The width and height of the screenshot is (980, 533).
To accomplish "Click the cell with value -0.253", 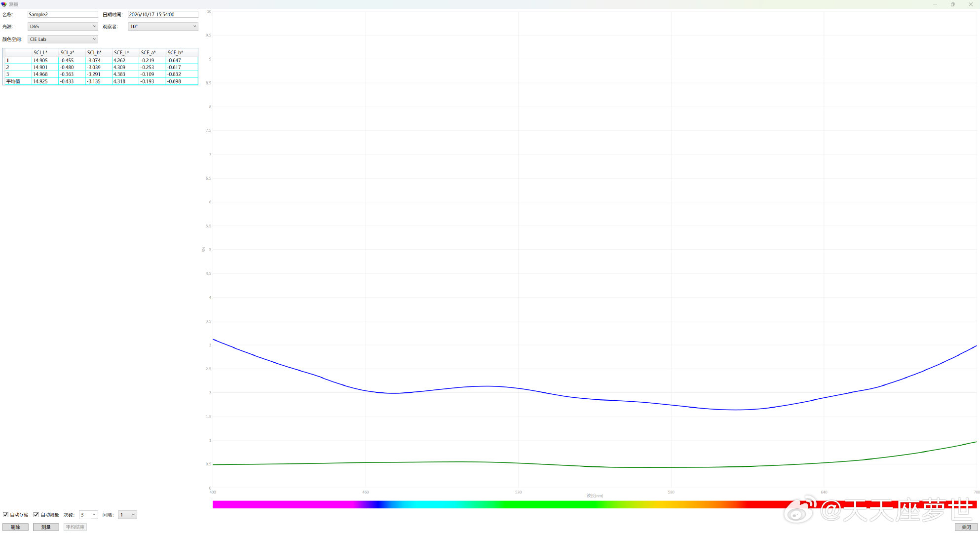I will [x=152, y=67].
